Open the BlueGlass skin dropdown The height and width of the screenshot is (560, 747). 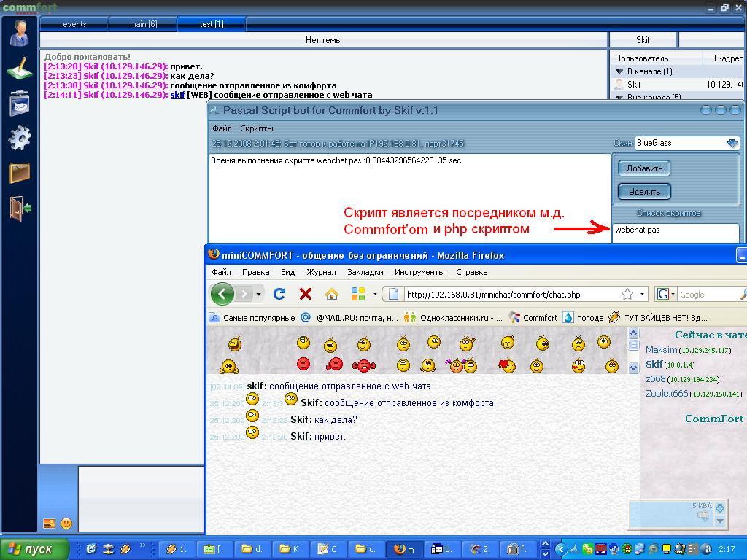click(x=732, y=144)
